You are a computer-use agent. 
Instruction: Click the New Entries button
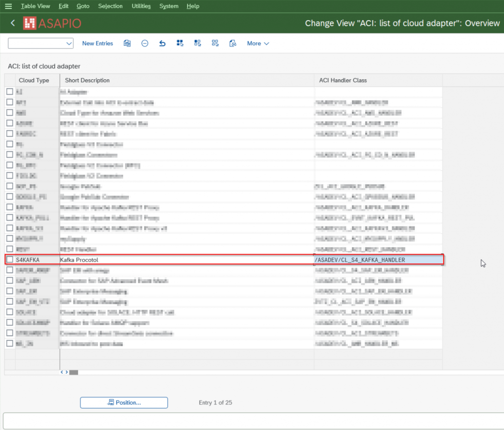97,43
